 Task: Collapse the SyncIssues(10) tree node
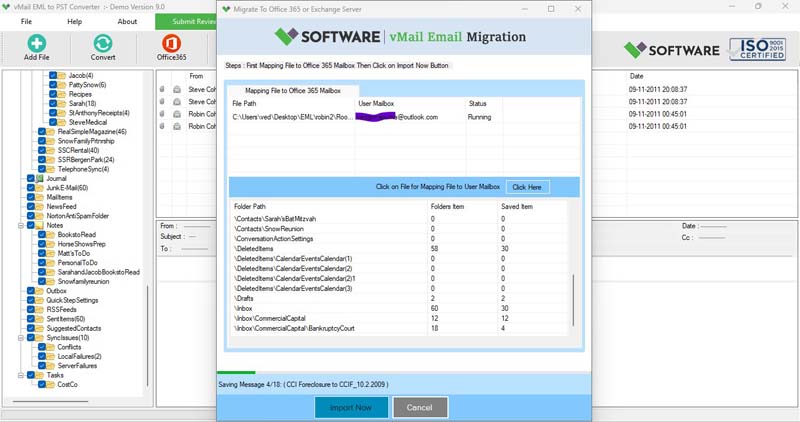pyautogui.click(x=21, y=338)
